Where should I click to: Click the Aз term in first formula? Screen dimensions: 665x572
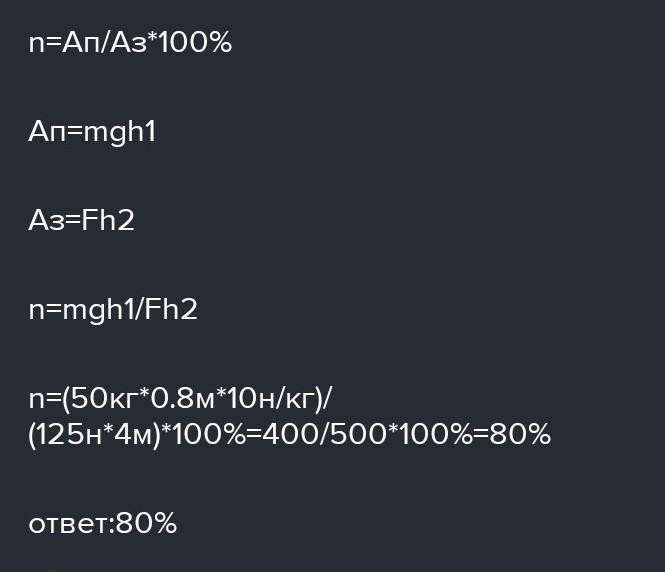point(128,43)
